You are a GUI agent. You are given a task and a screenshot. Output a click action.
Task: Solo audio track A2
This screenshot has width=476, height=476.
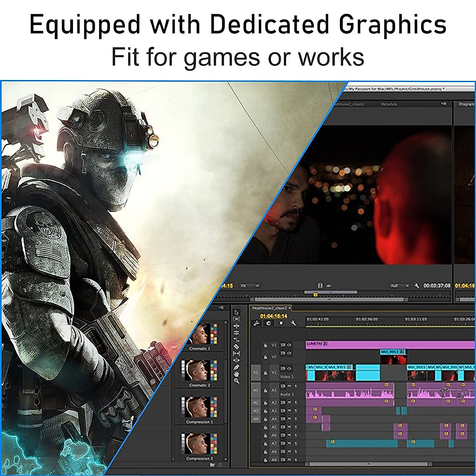[296, 403]
